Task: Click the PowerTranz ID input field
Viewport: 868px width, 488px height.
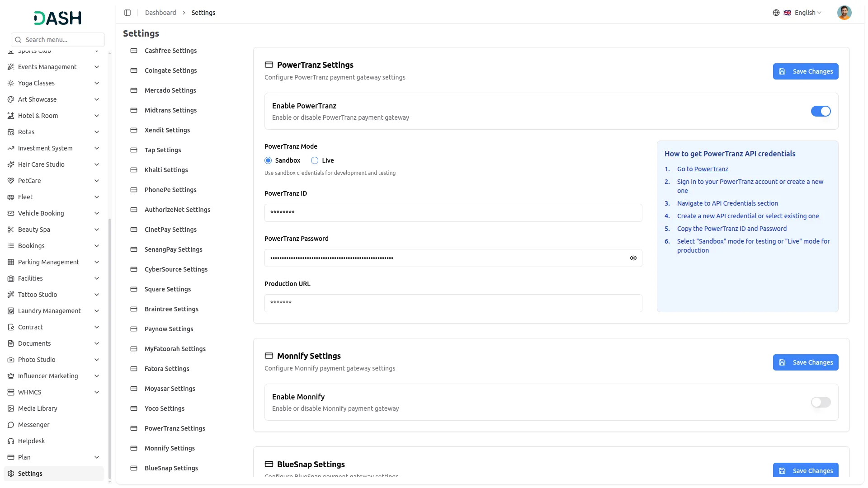Action: (x=453, y=213)
